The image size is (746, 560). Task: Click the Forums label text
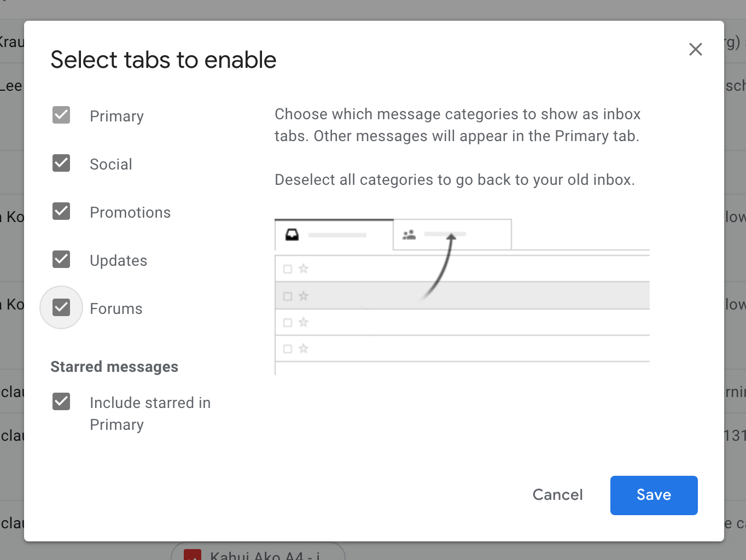point(116,308)
